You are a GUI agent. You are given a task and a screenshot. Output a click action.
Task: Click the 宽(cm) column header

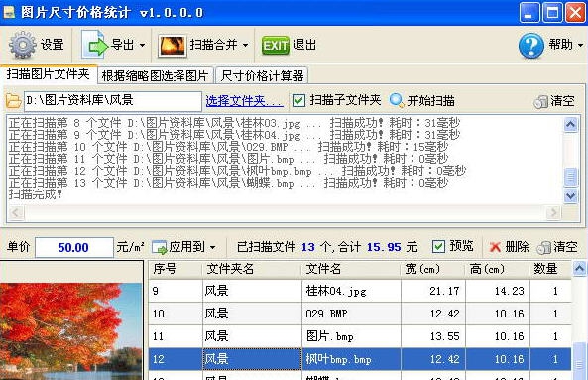tap(433, 269)
